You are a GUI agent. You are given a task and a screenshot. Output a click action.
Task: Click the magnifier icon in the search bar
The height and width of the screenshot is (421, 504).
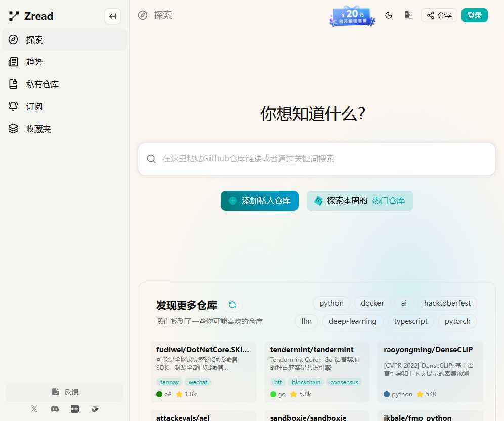151,158
